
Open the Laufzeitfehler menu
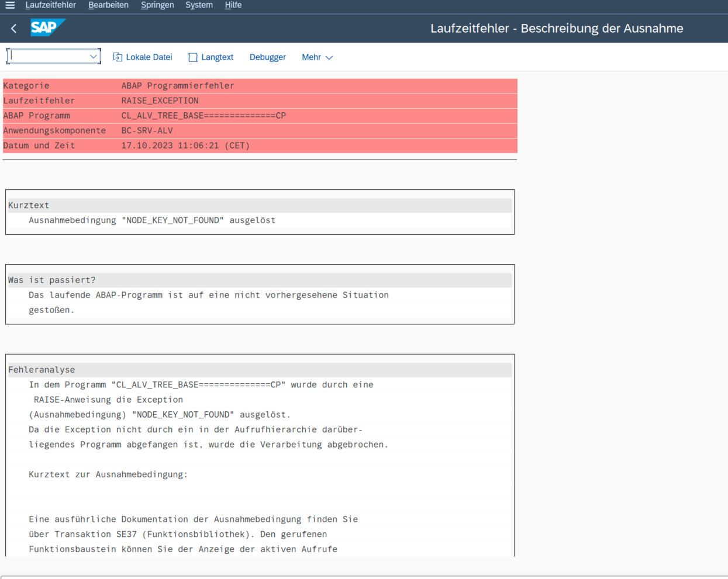coord(50,5)
